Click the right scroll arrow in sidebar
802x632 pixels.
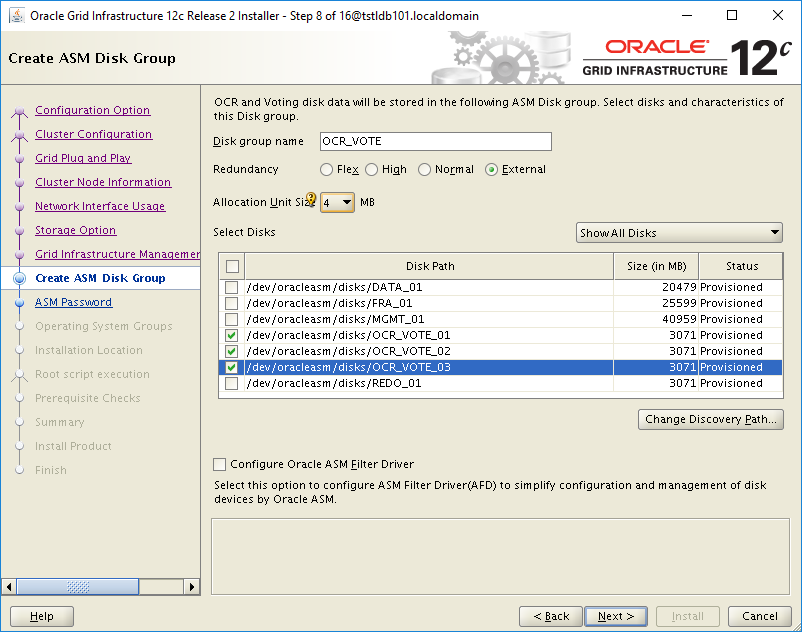pos(191,586)
